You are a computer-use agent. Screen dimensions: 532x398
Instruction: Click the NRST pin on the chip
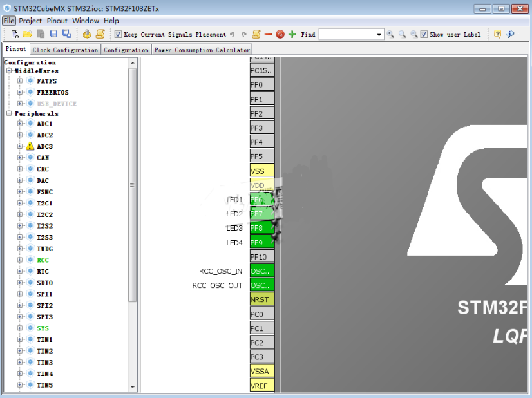point(262,299)
